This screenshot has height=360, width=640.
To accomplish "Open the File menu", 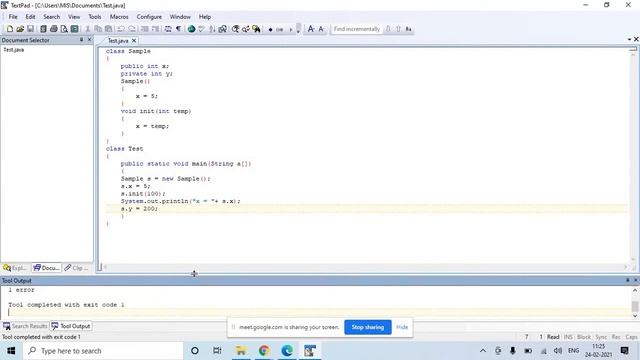I will click(13, 17).
